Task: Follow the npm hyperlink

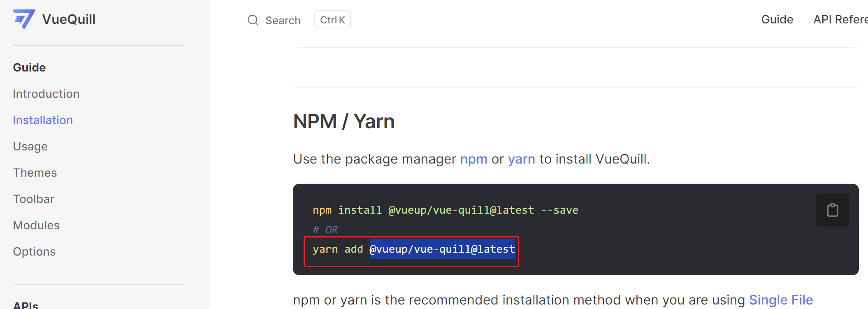Action: (x=473, y=159)
